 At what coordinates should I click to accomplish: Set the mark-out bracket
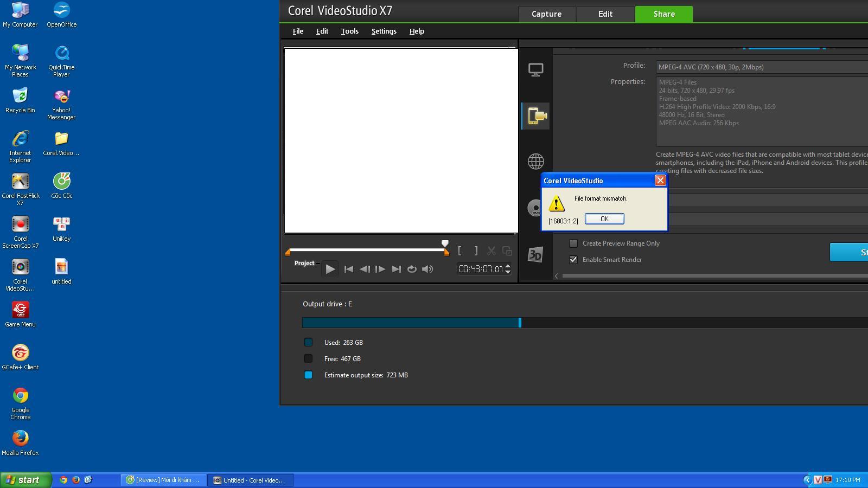(x=476, y=251)
